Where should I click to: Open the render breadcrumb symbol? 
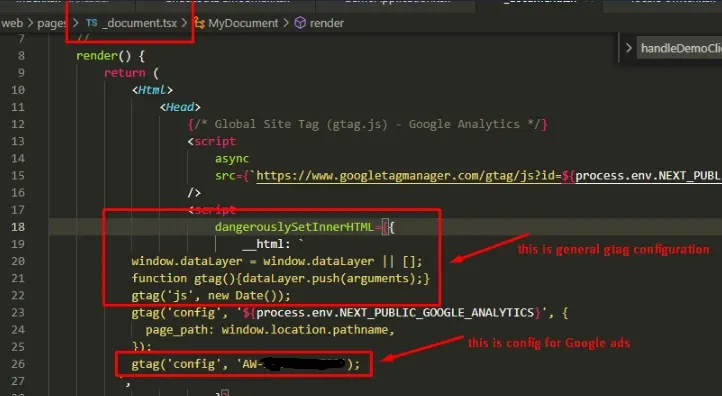pyautogui.click(x=326, y=23)
